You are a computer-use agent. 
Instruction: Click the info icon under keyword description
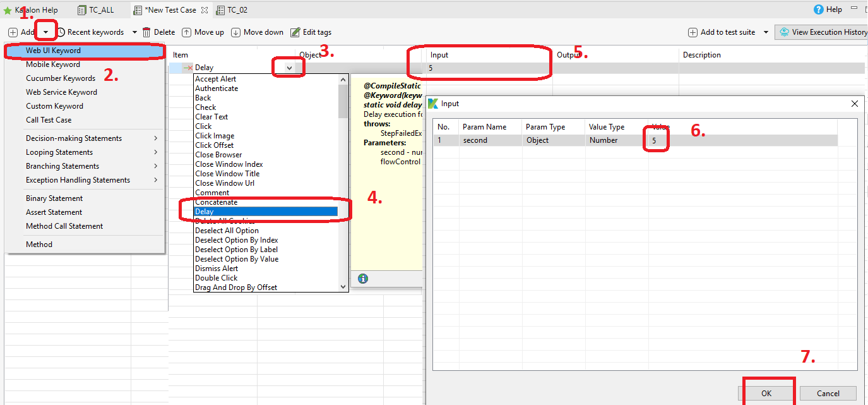(x=363, y=279)
